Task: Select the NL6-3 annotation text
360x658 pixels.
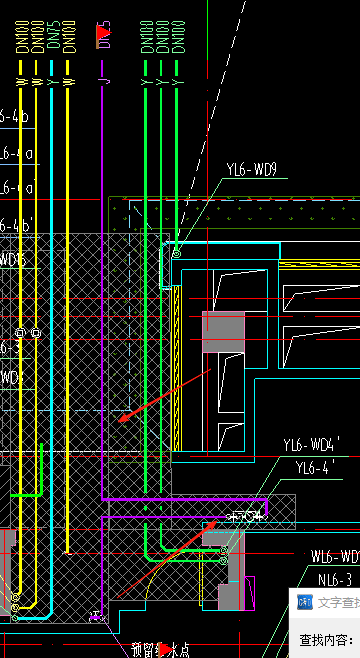Action: tap(334, 580)
